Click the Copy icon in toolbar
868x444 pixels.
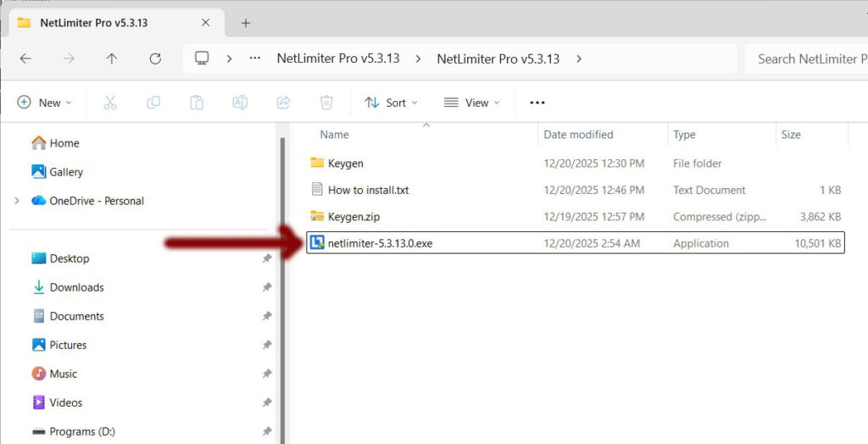153,103
